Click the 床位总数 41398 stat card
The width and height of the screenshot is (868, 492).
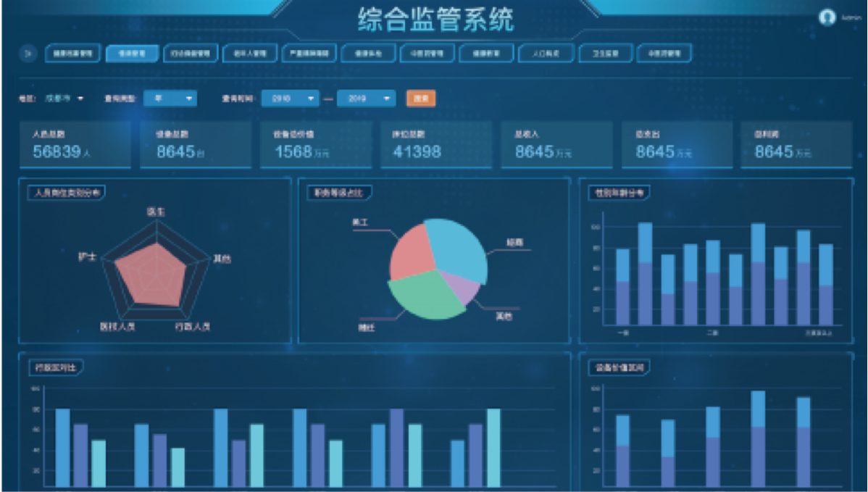click(x=435, y=145)
